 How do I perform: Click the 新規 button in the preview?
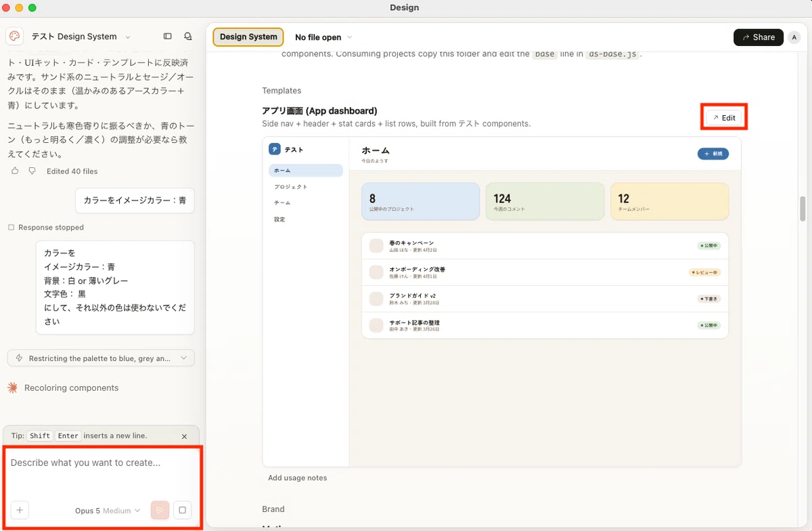713,154
